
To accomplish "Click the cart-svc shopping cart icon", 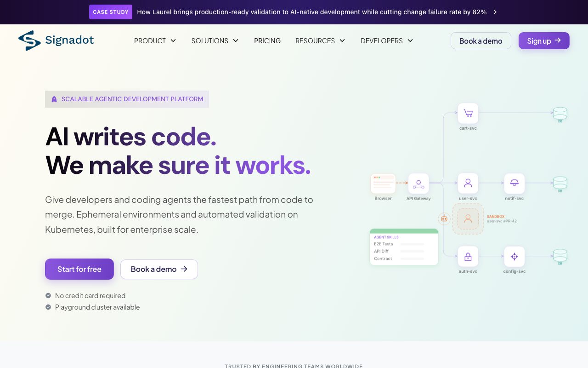I will [x=468, y=113].
